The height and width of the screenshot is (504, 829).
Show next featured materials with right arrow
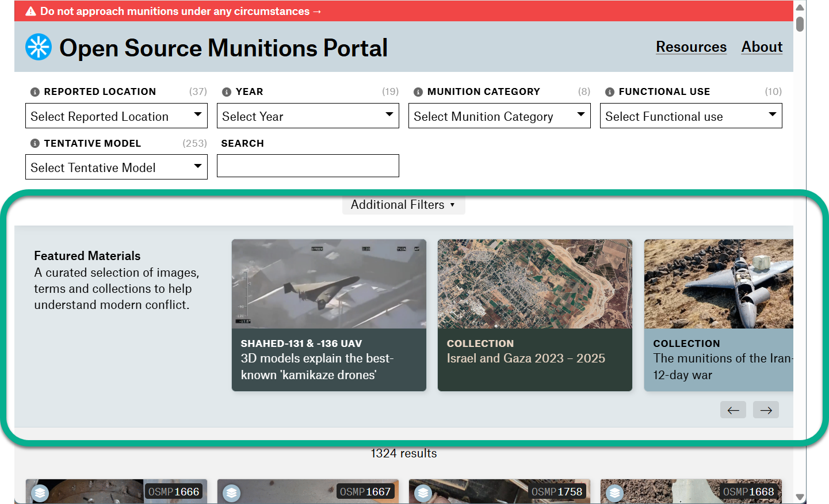coord(766,410)
